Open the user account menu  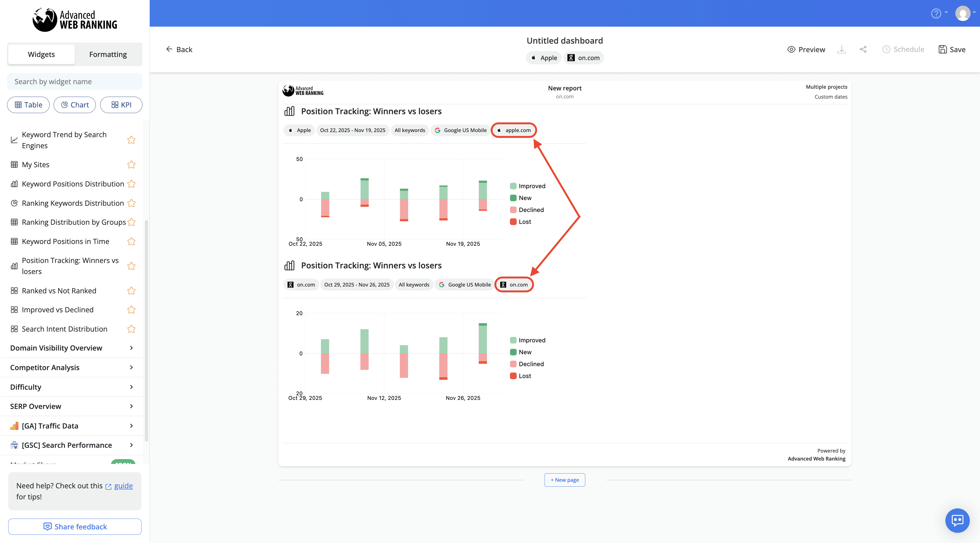coord(963,13)
